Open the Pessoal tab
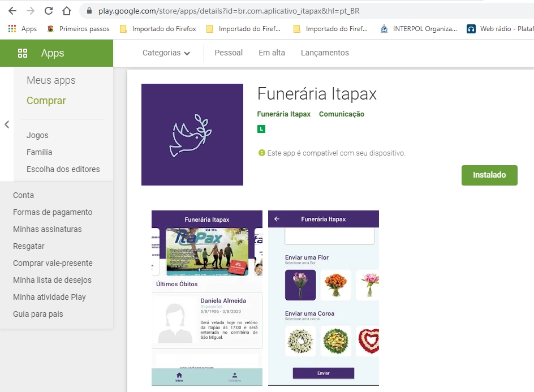Viewport: 534px width, 392px height. pyautogui.click(x=229, y=53)
